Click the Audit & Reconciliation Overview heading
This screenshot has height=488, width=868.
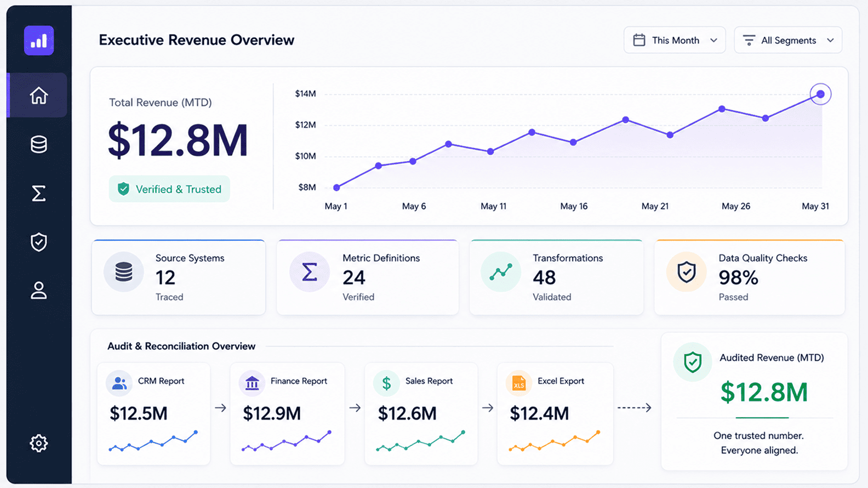click(181, 346)
